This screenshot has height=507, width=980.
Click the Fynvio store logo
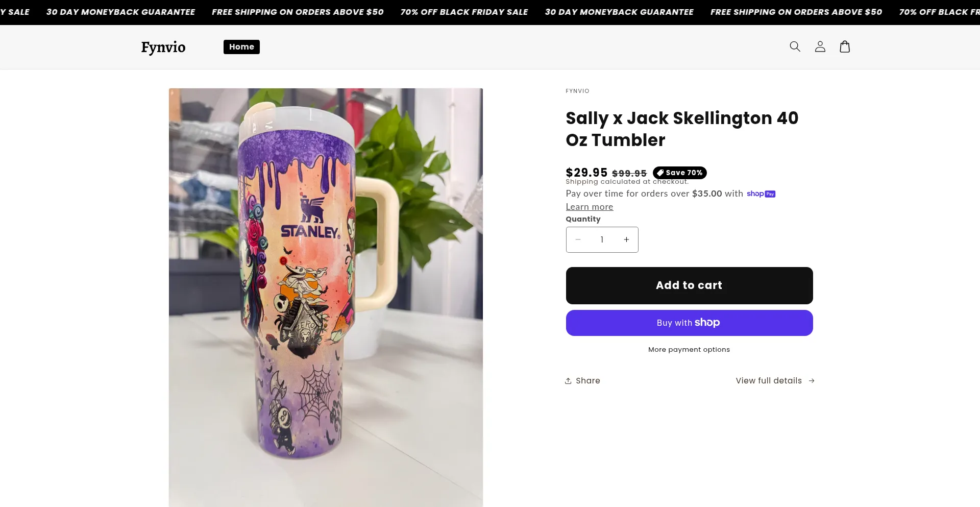click(x=163, y=47)
